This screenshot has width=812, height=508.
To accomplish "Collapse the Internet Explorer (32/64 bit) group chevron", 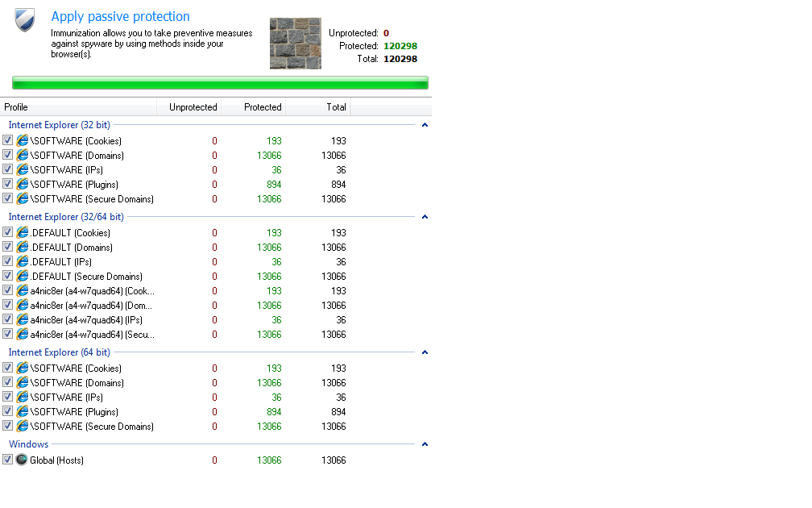I will (x=425, y=217).
